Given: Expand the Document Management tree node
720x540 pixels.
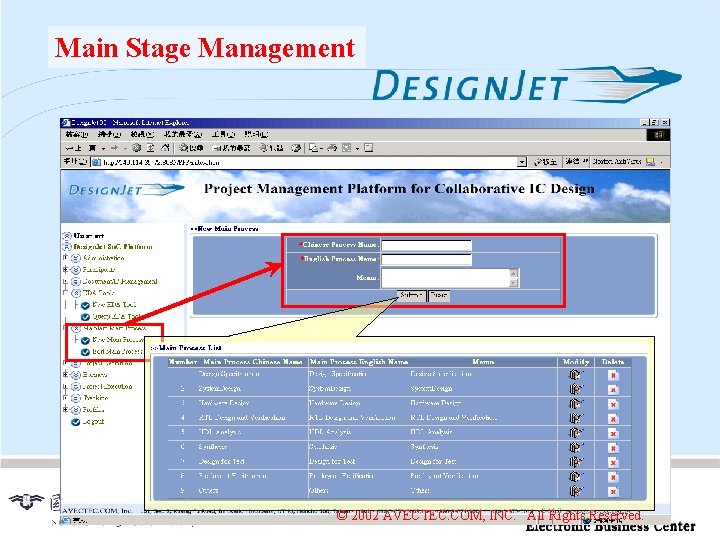Looking at the screenshot, I should point(66,281).
